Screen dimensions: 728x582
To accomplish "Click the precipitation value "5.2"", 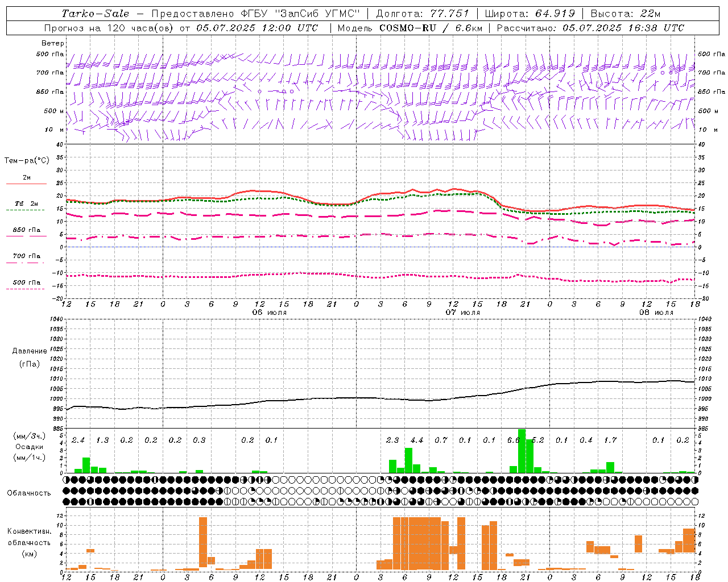I will pos(537,440).
